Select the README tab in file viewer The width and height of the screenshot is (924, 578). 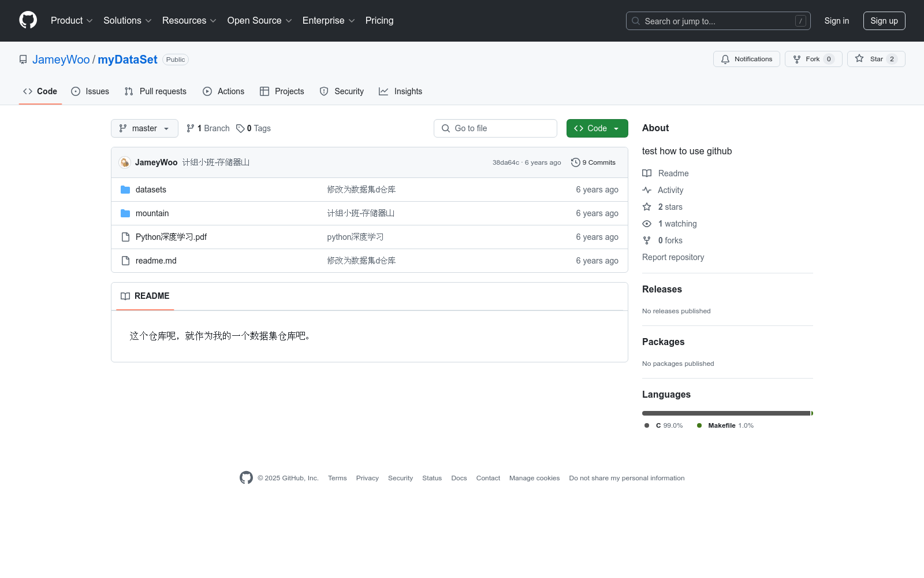click(x=145, y=296)
